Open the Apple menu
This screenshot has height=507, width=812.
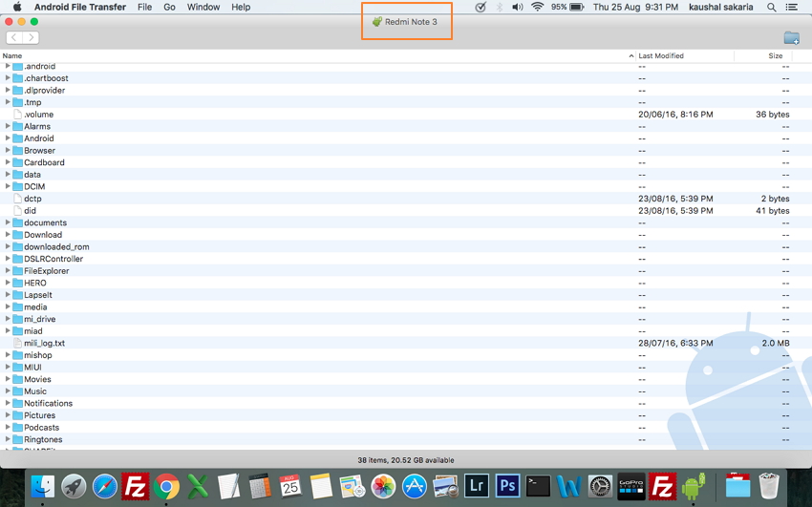pos(17,7)
